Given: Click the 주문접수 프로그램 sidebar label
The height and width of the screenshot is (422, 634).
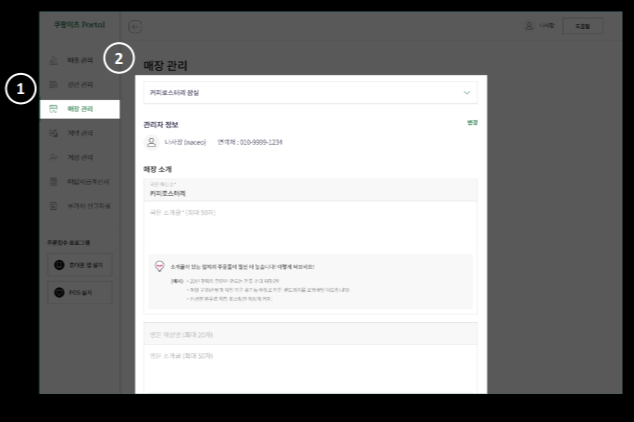Looking at the screenshot, I should tap(68, 243).
